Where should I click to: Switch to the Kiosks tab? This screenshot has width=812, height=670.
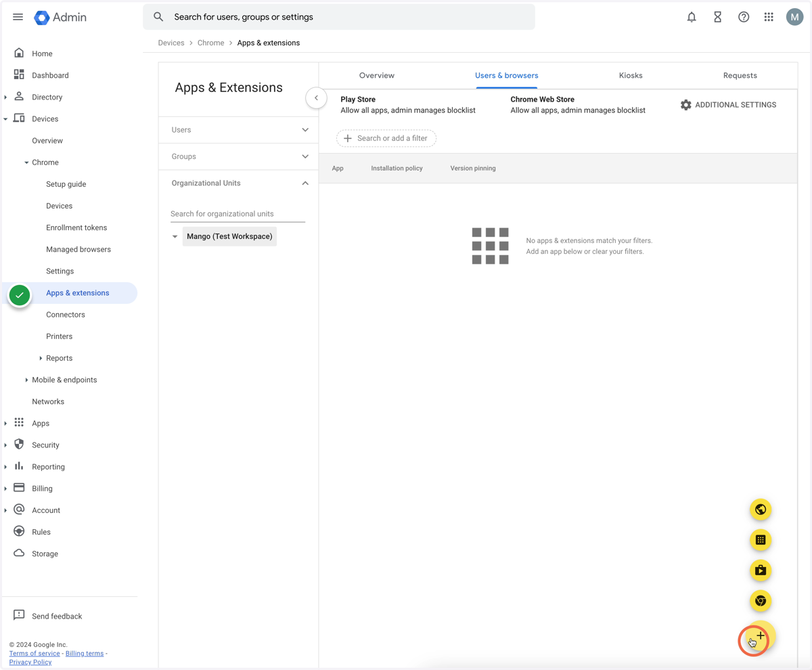click(x=631, y=76)
